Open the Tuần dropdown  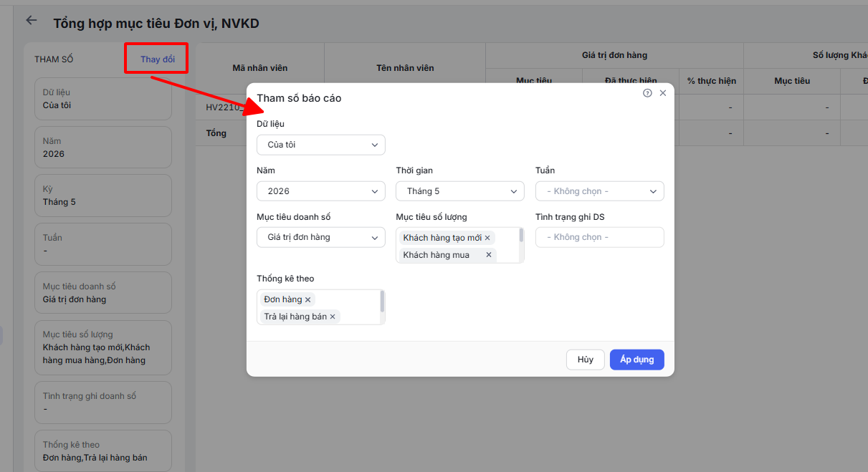pyautogui.click(x=600, y=191)
